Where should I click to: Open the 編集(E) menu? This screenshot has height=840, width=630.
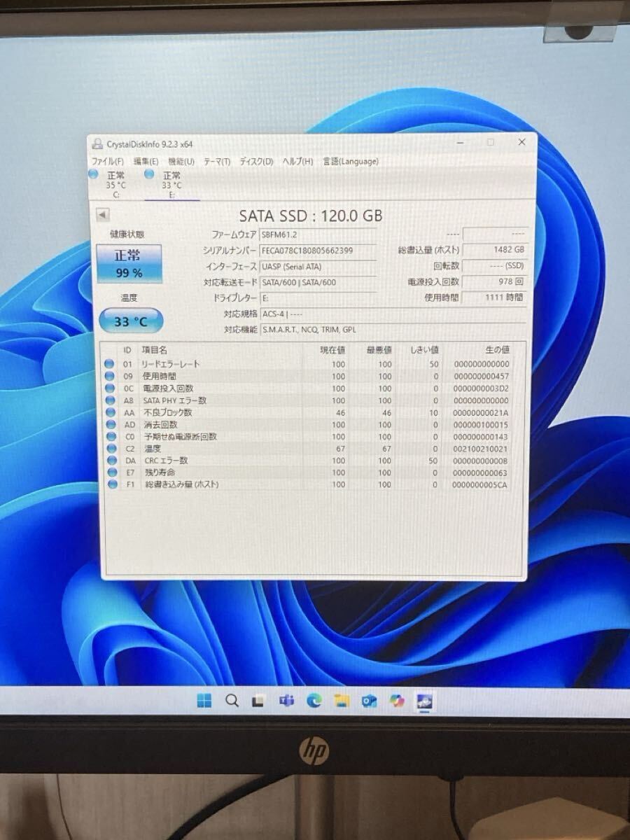pos(146,162)
